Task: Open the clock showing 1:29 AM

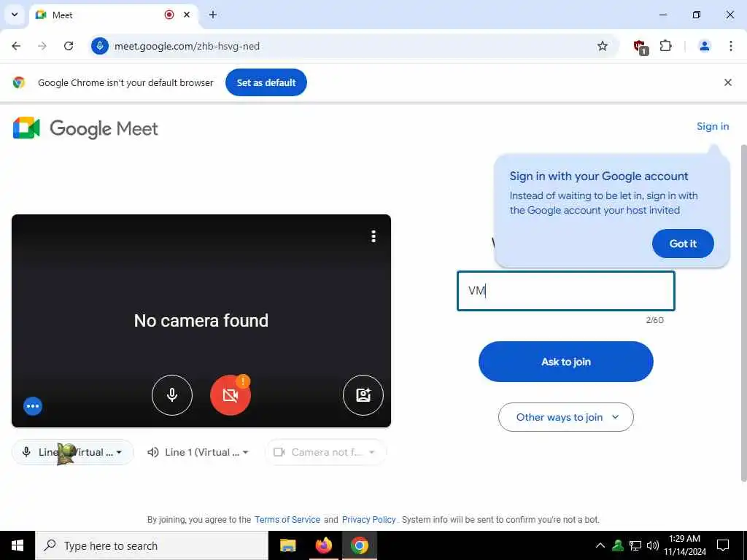Action: 684,545
